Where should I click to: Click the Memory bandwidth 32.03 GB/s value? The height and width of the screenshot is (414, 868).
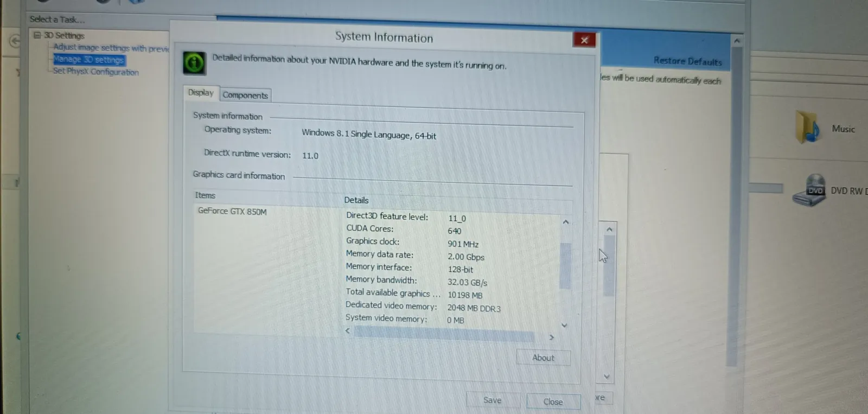click(467, 283)
